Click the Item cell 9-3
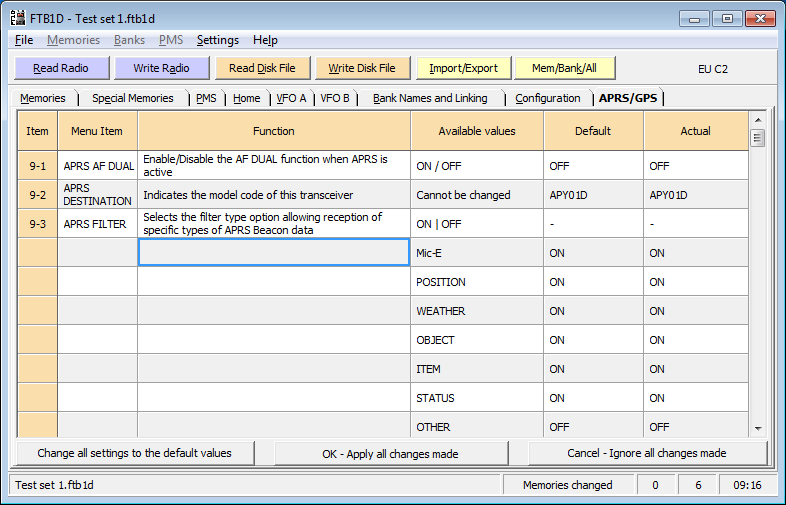 click(38, 224)
